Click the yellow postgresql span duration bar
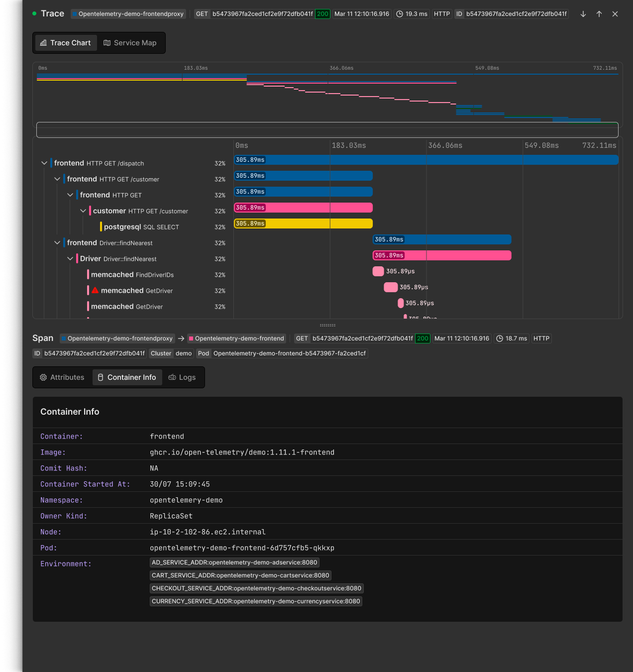The height and width of the screenshot is (672, 633). 304,224
